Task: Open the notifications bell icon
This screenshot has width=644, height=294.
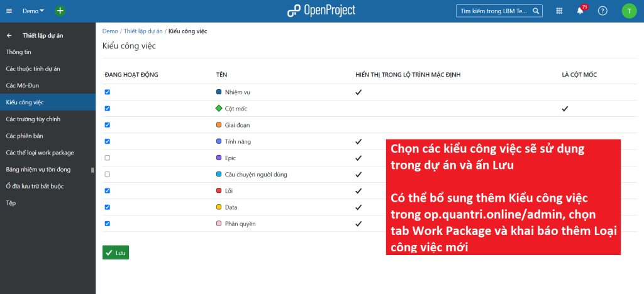Action: [x=580, y=11]
